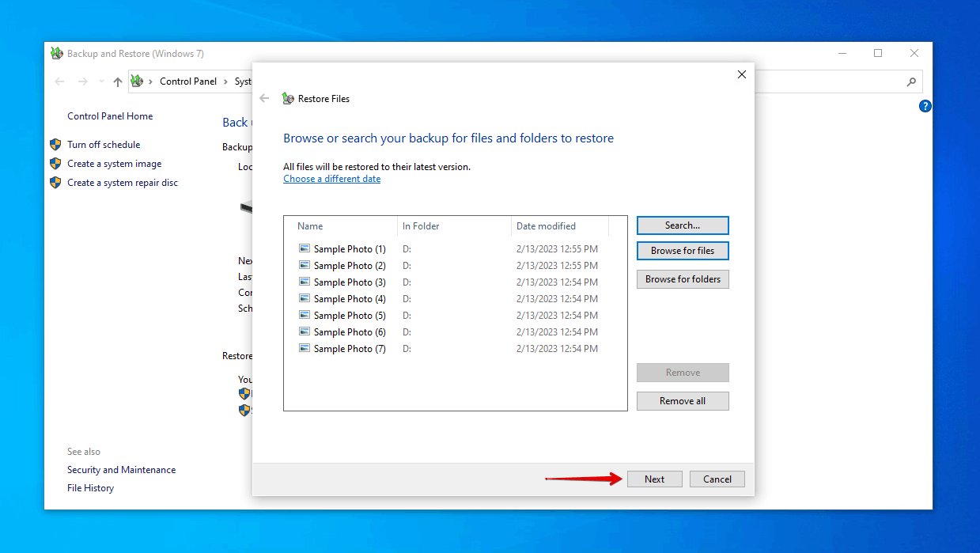Click the Browse for folders button
Viewport: 980px width, 553px height.
683,279
